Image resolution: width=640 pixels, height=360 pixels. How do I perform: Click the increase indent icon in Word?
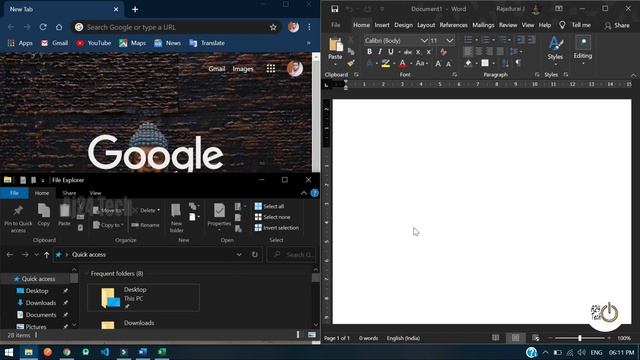pos(531,40)
